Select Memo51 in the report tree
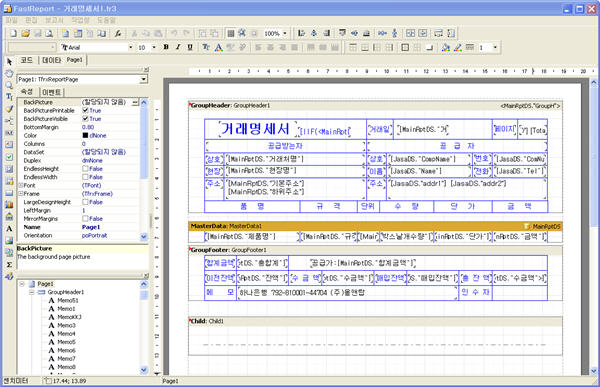Image resolution: width=600 pixels, height=387 pixels. pos(67,300)
